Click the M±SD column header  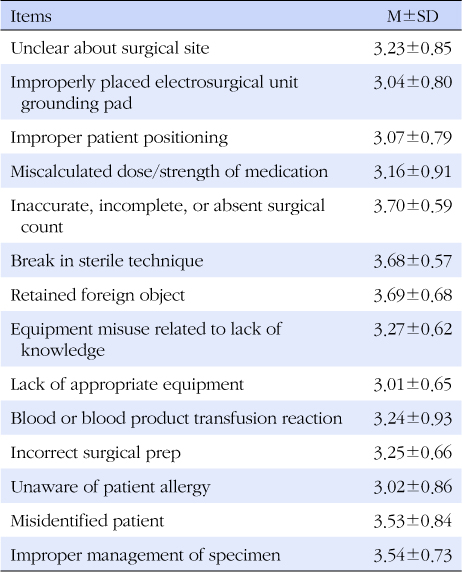(412, 16)
